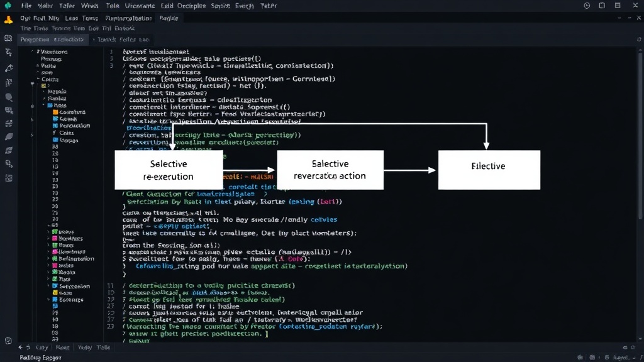The width and height of the screenshot is (644, 362).
Task: Click the play-circle icon in the title bar
Action: (587, 6)
